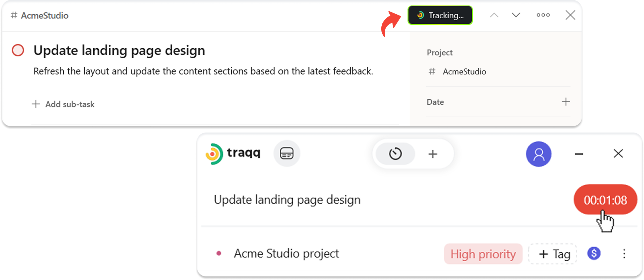Switch to the plus tab in traqq
Screen dimensions: 644x280
tap(433, 154)
